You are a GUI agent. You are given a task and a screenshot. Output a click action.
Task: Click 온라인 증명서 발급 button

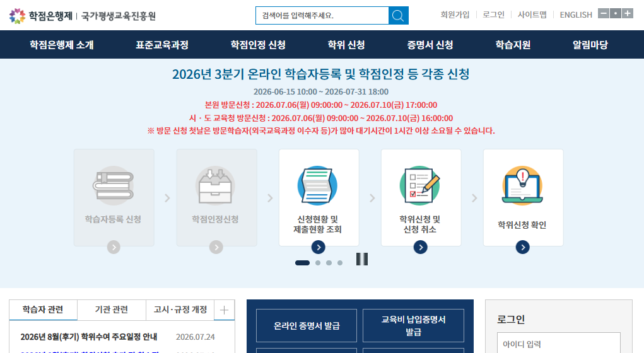[307, 325]
